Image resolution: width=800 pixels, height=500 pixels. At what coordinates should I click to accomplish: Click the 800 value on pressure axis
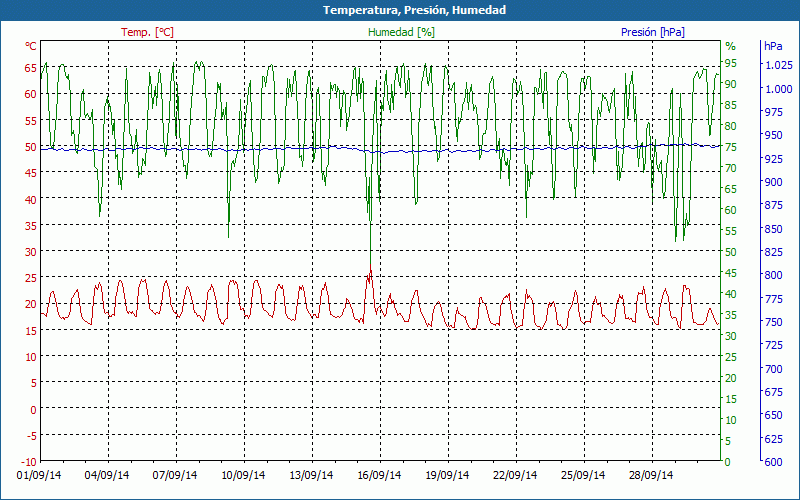click(x=773, y=275)
